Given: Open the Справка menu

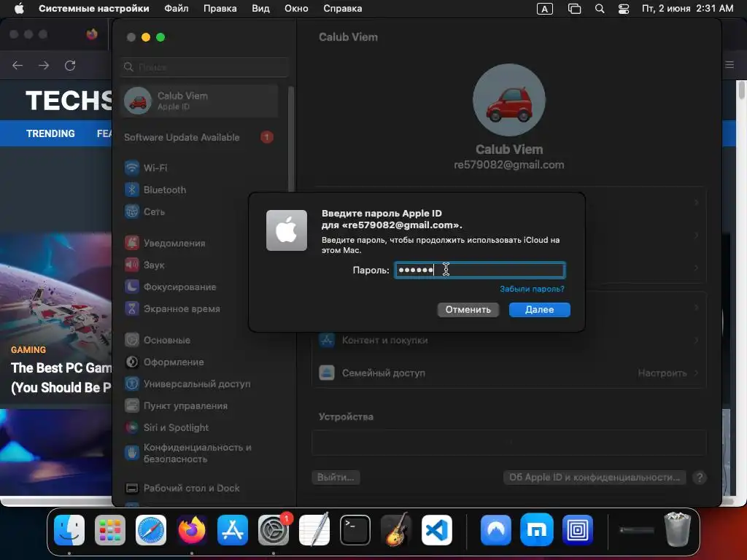Looking at the screenshot, I should point(343,9).
